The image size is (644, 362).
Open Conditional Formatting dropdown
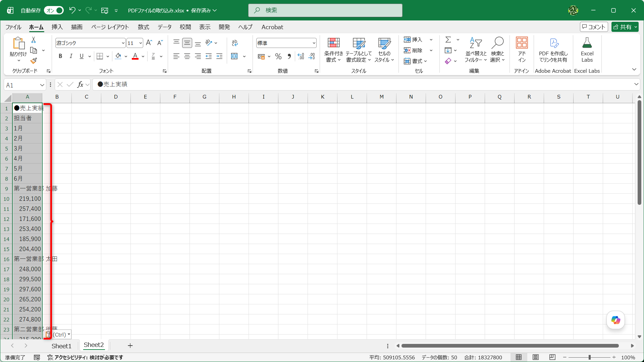[333, 50]
